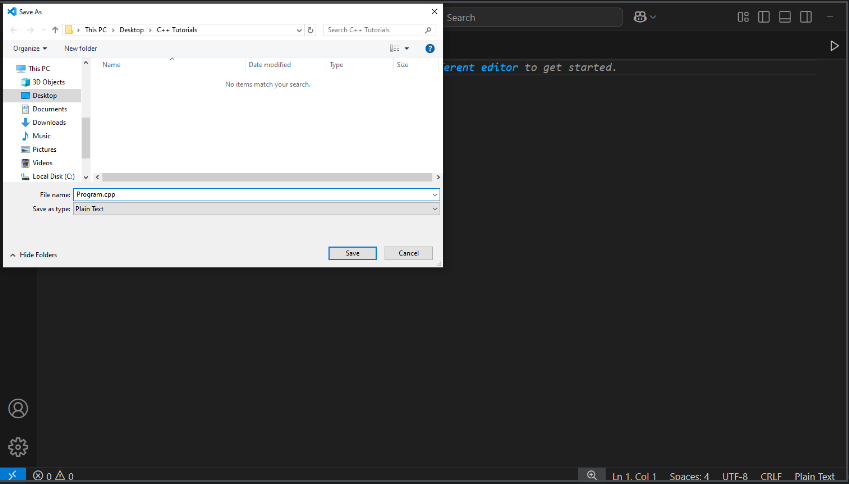Open the Copilot chat icon in VS Code
Viewport: 849px width, 484px height.
pos(640,17)
